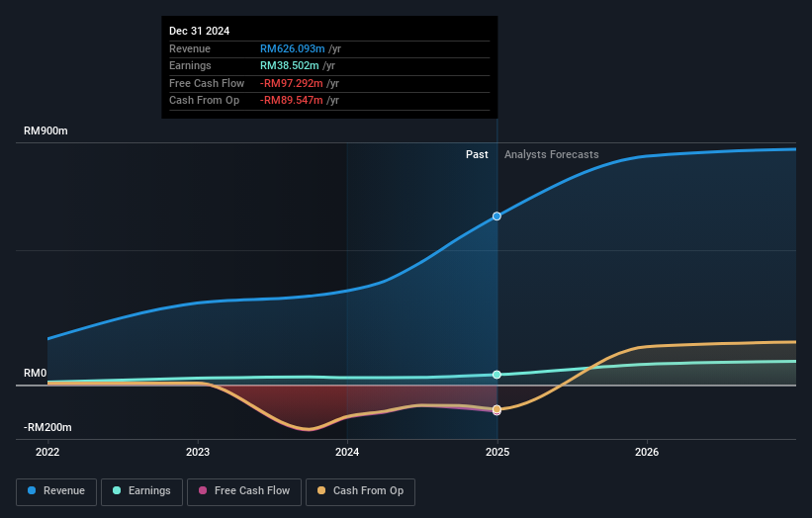This screenshot has height=518, width=812.
Task: Click the -RM200m y-axis label
Action: click(x=47, y=427)
